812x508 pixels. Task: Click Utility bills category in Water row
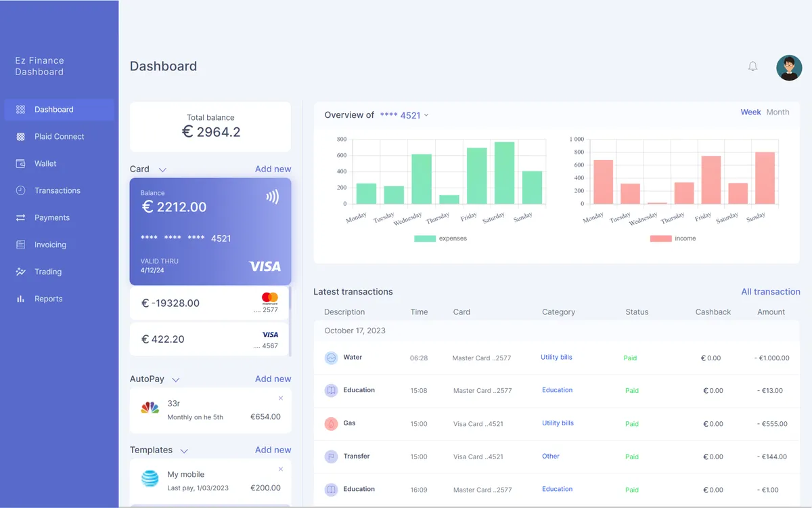point(556,357)
